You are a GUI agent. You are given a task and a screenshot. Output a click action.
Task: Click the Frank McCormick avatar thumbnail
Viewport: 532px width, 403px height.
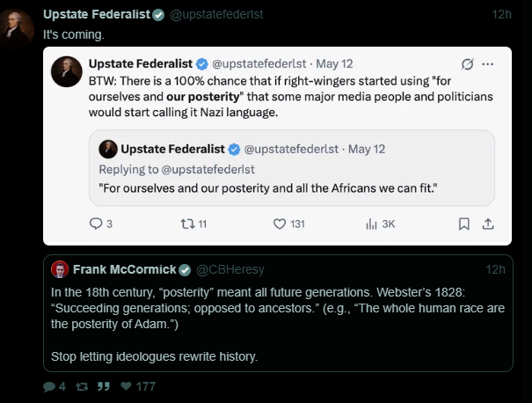[x=60, y=269]
